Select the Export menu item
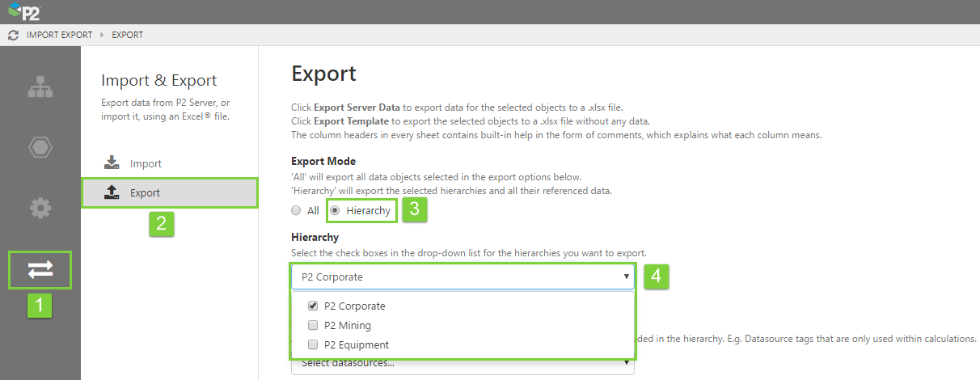Viewport: 980px width, 380px height. pos(146,193)
